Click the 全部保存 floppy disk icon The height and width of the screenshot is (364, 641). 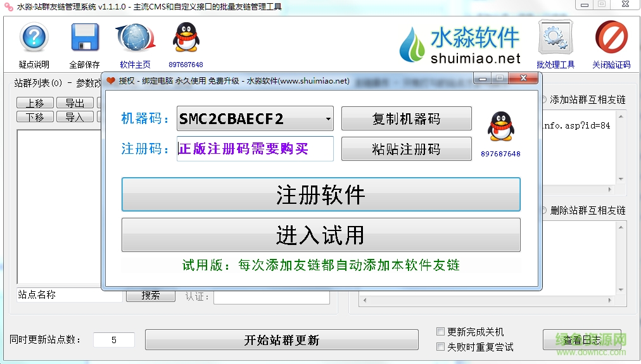[85, 37]
